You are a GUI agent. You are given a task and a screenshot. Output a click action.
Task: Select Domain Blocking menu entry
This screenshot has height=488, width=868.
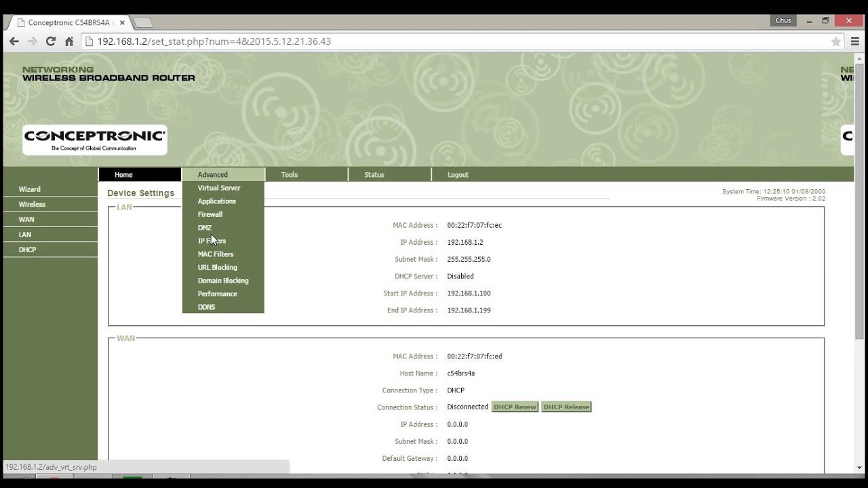click(223, 281)
